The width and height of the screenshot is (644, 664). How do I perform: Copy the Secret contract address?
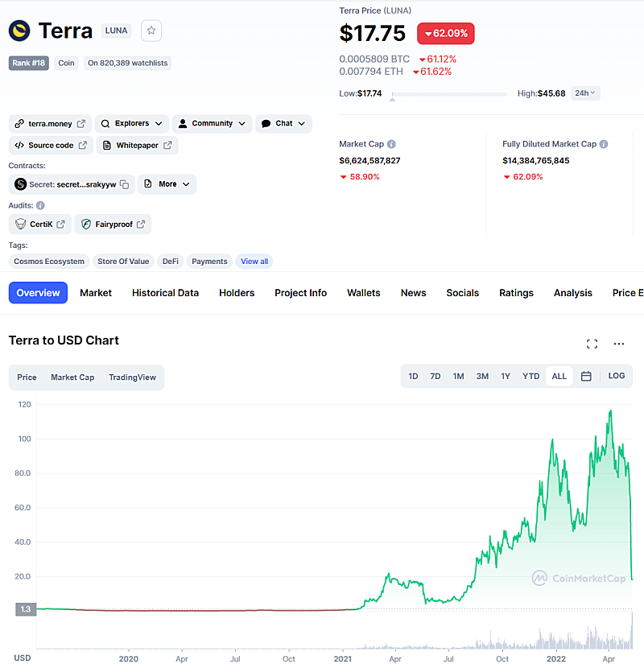point(125,184)
